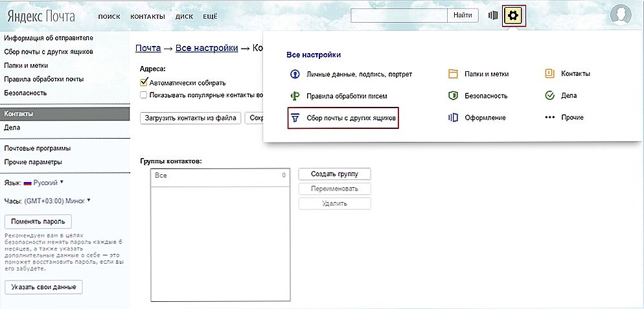Click the Дела checkmark icon
This screenshot has height=309, width=644.
(549, 96)
